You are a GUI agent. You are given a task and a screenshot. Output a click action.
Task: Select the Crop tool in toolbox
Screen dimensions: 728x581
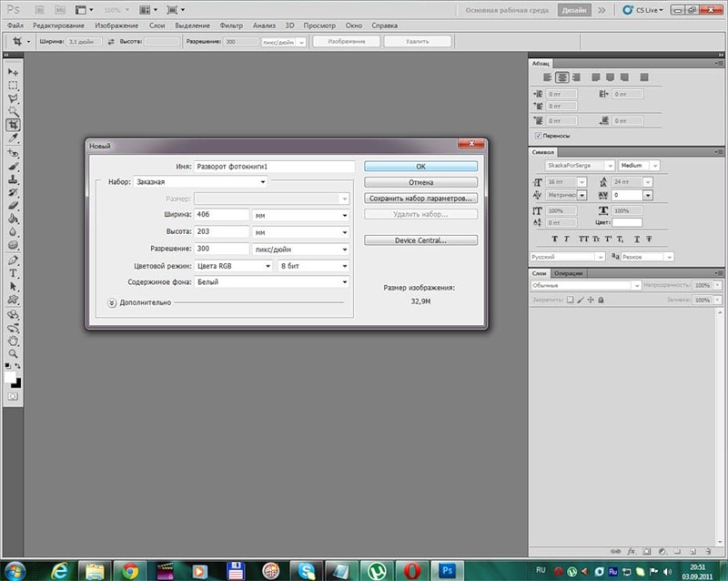[13, 125]
